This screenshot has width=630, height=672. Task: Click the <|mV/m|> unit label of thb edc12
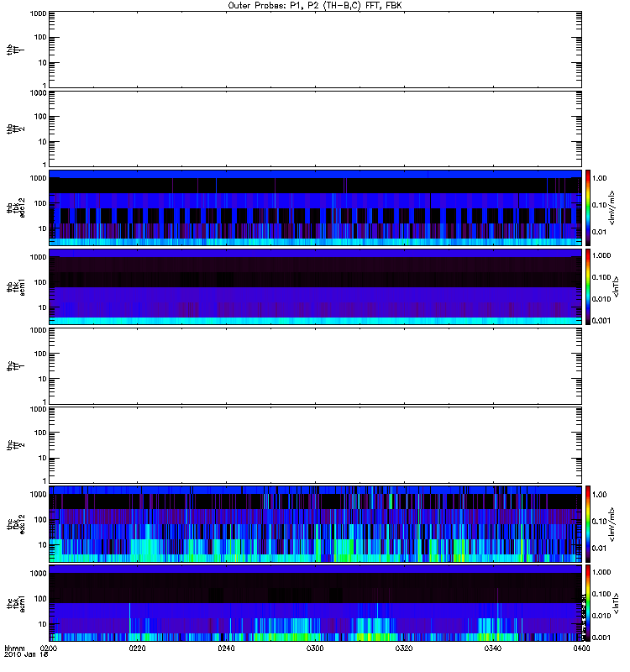point(612,207)
